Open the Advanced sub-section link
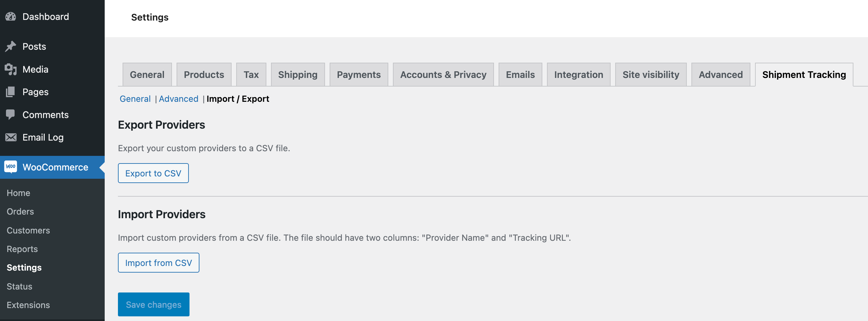This screenshot has height=321, width=868. 178,99
